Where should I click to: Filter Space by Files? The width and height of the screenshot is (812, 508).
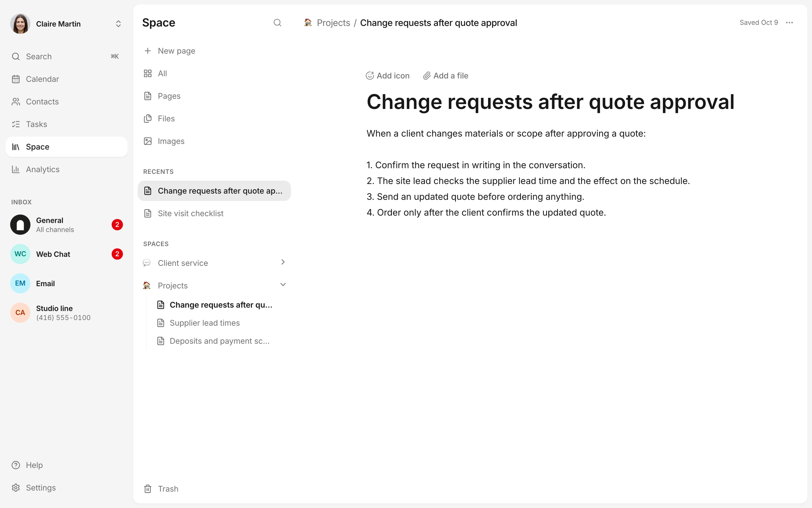point(214,119)
